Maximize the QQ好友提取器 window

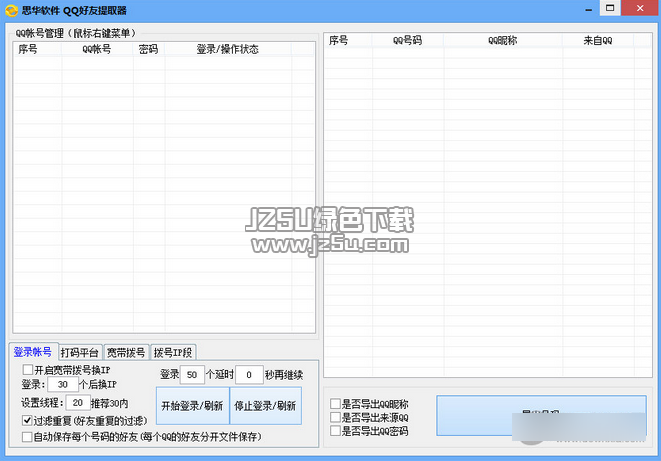[x=610, y=8]
